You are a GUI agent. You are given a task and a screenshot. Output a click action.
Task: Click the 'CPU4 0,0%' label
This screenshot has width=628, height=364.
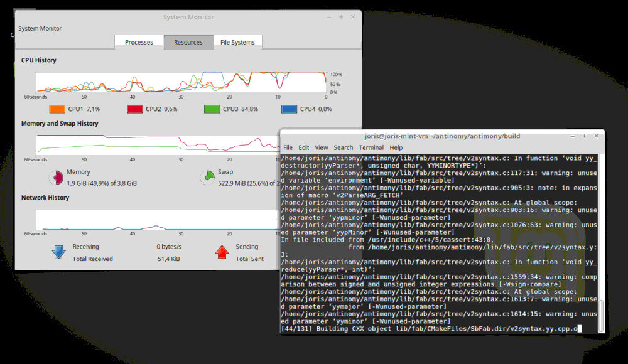[316, 109]
